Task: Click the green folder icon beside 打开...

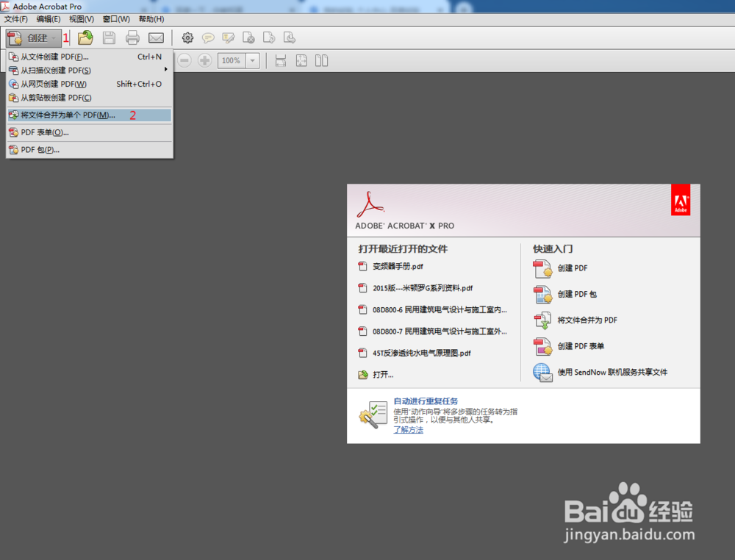Action: coord(363,374)
